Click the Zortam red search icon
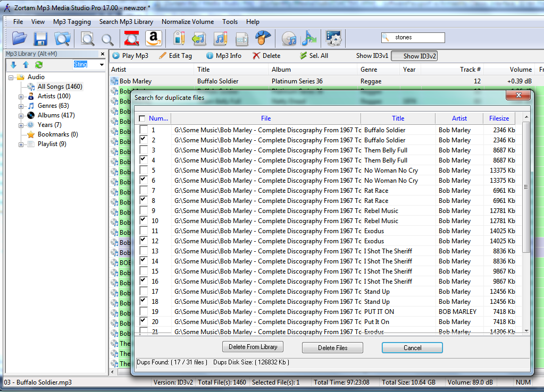Viewport: 544px width, 392px height. 132,38
